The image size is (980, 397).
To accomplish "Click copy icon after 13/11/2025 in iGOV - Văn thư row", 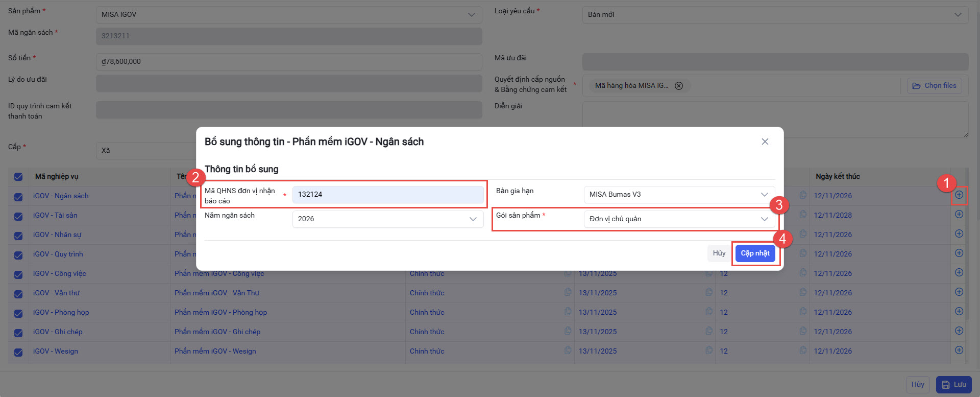I will [709, 292].
